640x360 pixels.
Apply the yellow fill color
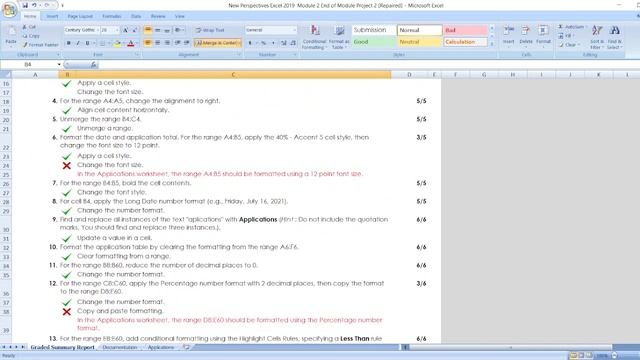[x=117, y=43]
